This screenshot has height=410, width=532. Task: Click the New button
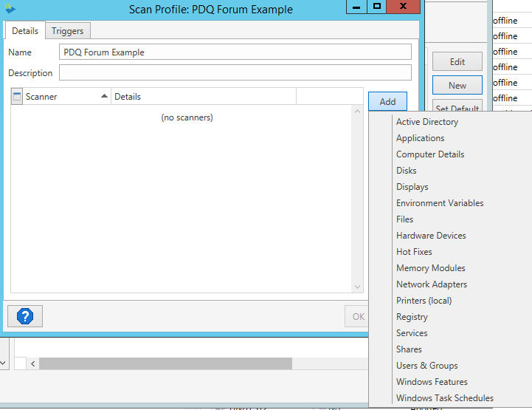457,86
